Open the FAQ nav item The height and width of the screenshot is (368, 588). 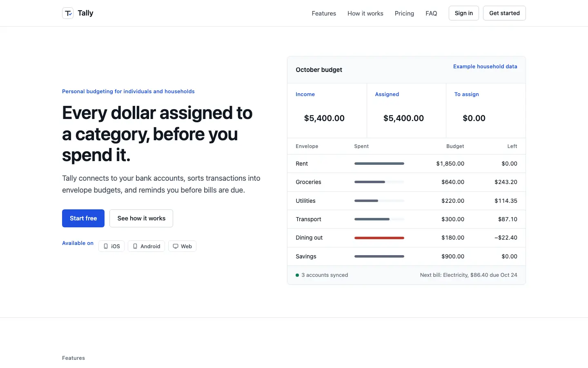[431, 13]
